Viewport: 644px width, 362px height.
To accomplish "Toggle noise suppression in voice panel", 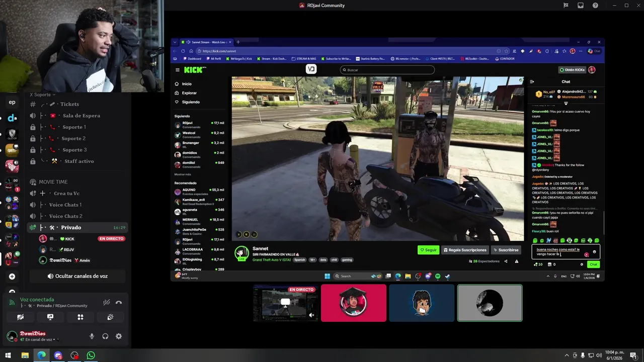I will (x=106, y=302).
